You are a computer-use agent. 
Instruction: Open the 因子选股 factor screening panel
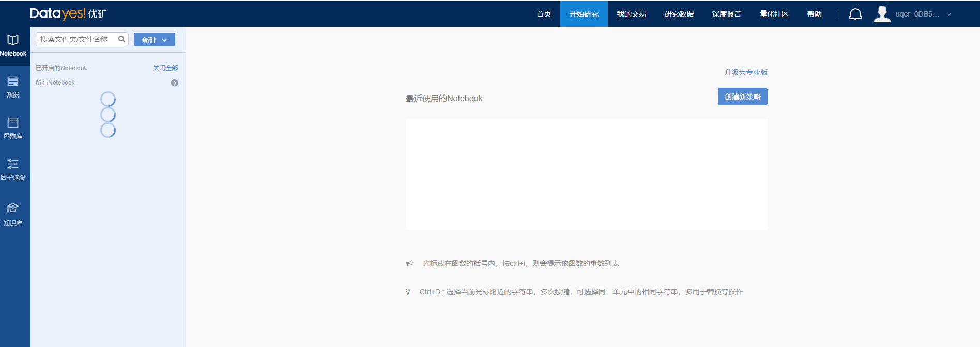(x=13, y=169)
